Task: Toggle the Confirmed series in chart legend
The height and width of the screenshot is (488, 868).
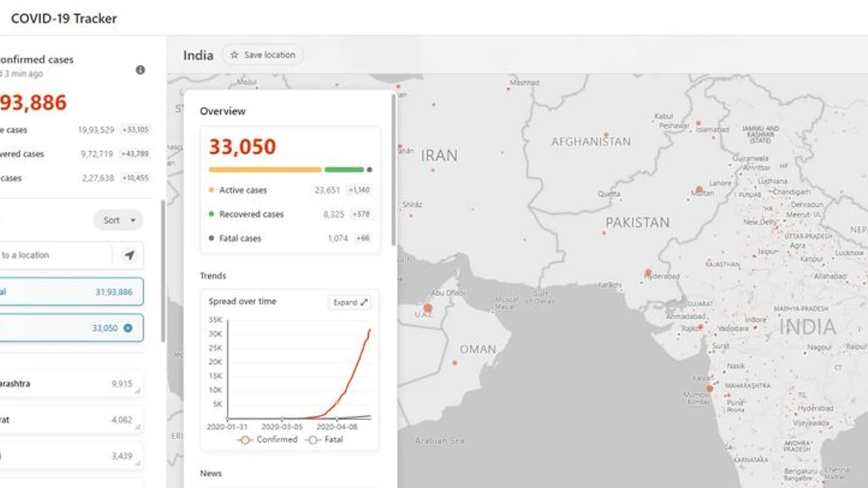Action: pos(267,439)
